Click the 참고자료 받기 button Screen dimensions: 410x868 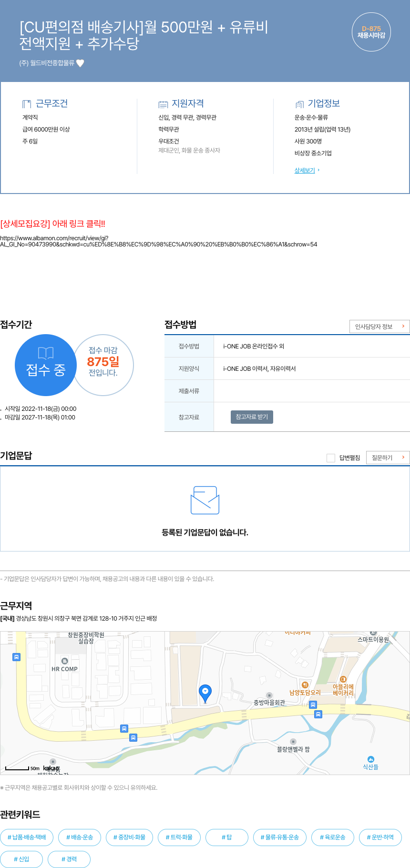tap(252, 417)
